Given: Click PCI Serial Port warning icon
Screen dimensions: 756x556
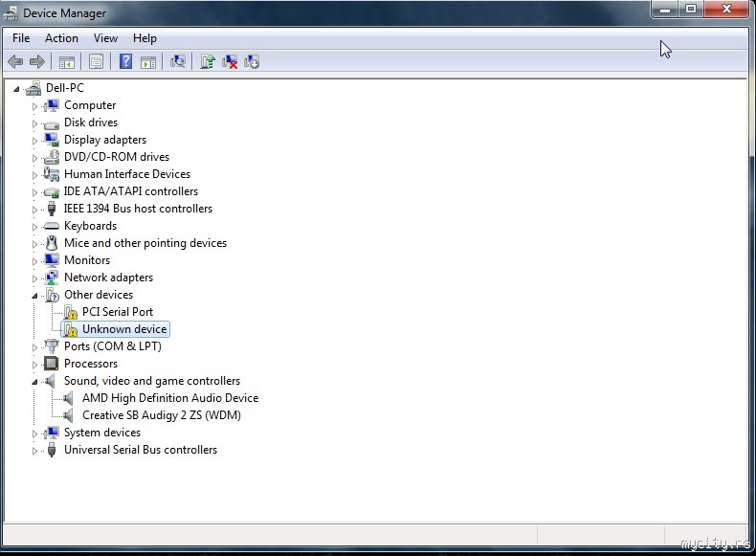Looking at the screenshot, I should [71, 312].
